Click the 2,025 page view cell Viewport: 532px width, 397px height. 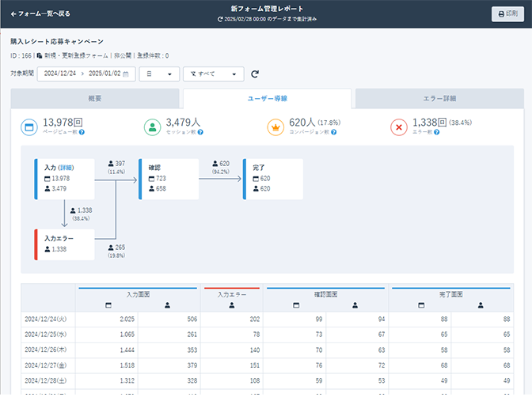107,319
